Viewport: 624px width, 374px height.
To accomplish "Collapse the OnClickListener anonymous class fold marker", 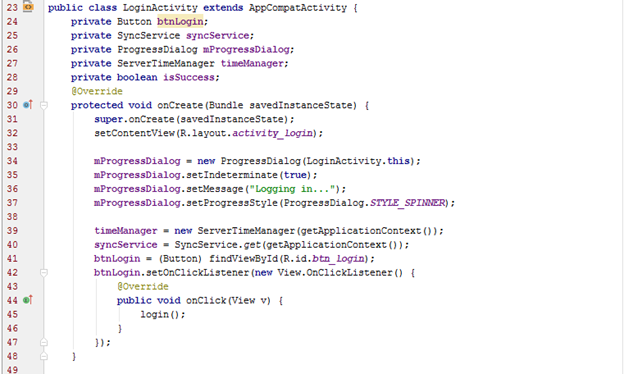I will (44, 273).
